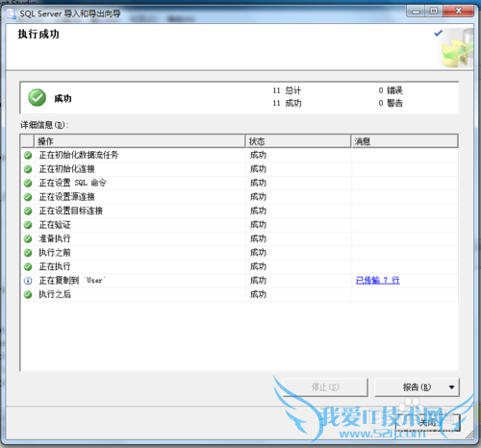Click status icon for 正在设置 SQL 命令 row
The height and width of the screenshot is (448, 481).
click(28, 183)
